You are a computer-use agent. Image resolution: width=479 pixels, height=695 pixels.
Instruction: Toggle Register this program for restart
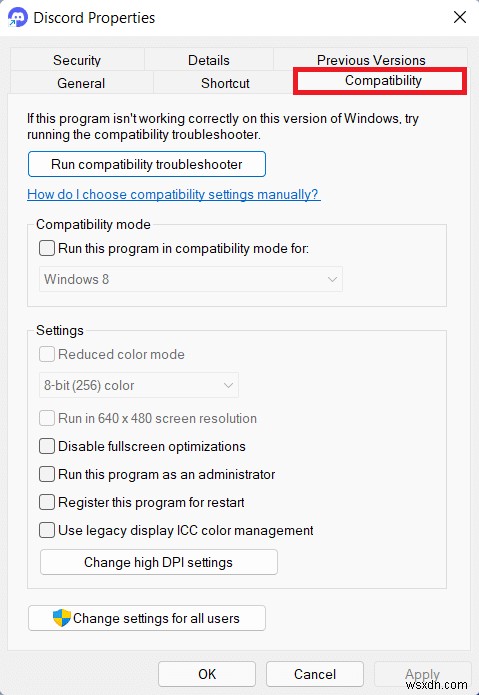click(47, 502)
